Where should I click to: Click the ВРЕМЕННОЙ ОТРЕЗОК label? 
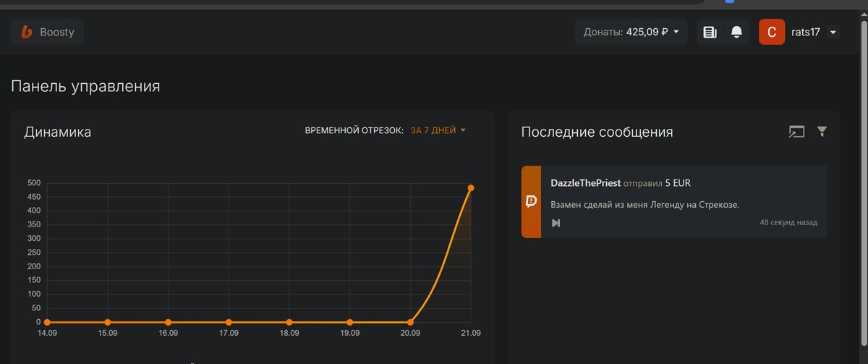click(x=354, y=130)
